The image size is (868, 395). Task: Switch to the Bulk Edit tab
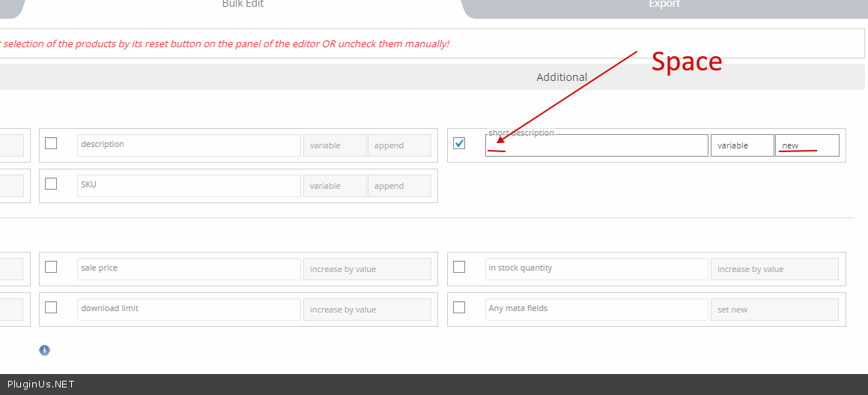click(x=243, y=4)
